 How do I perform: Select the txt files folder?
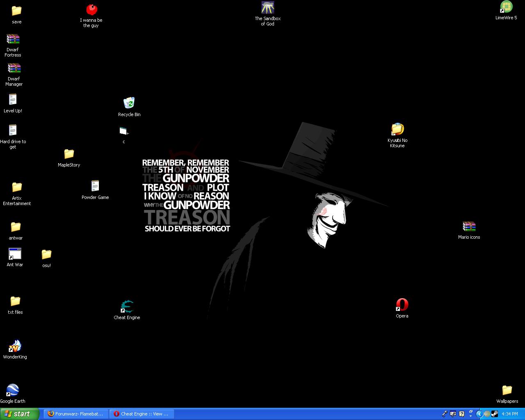15,301
